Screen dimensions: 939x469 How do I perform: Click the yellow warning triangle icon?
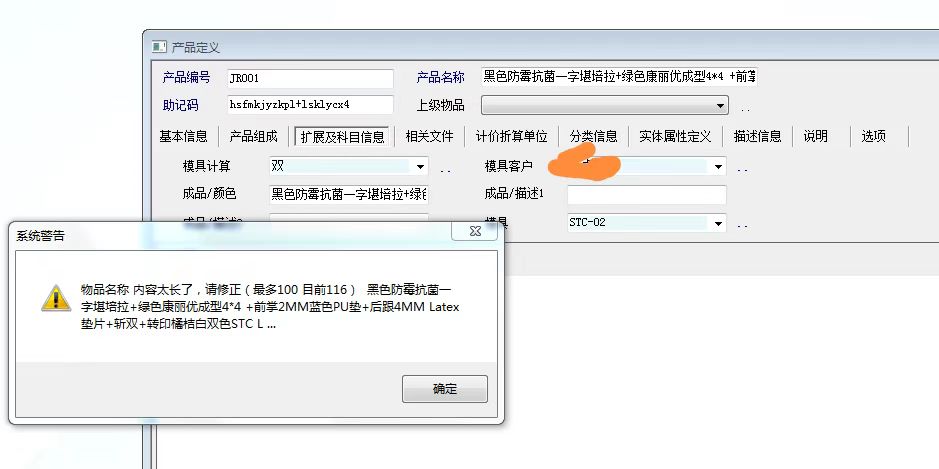[x=56, y=298]
